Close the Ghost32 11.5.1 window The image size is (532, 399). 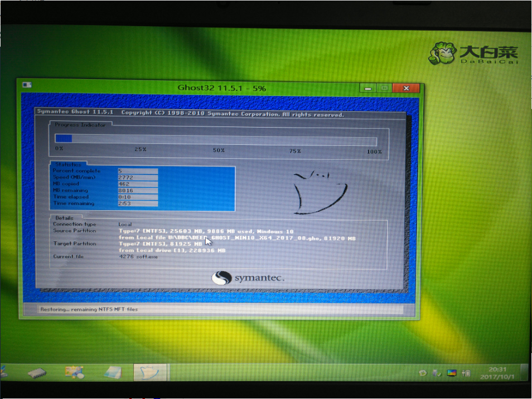point(406,88)
